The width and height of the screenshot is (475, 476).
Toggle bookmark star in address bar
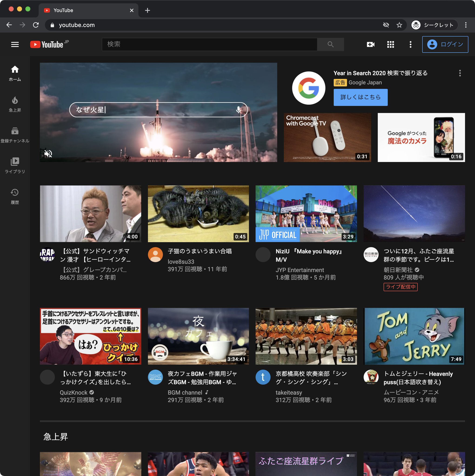click(399, 25)
